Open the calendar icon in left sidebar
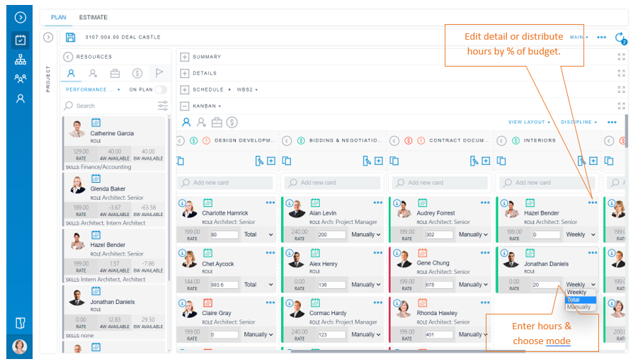The height and width of the screenshot is (364, 638). 20,40
